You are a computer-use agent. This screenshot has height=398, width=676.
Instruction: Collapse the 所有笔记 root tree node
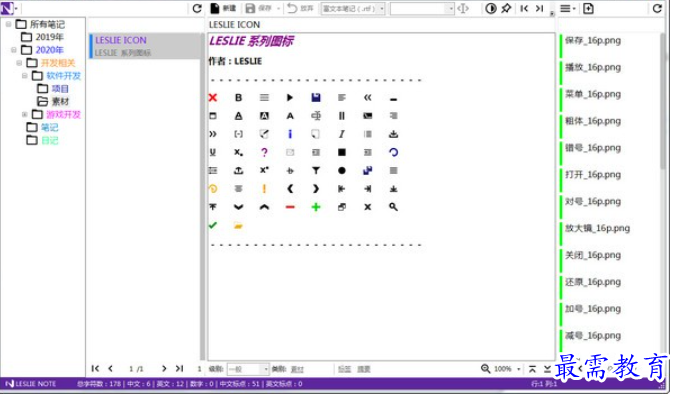click(8, 24)
